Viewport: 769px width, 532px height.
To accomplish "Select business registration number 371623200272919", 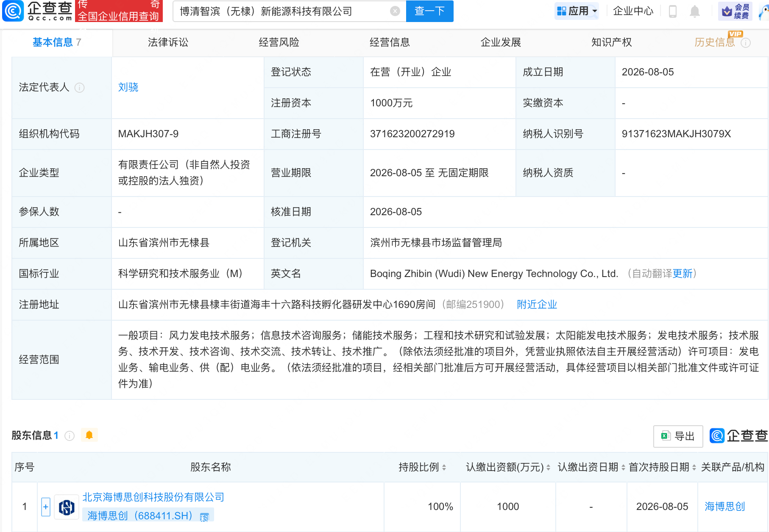I will (412, 134).
